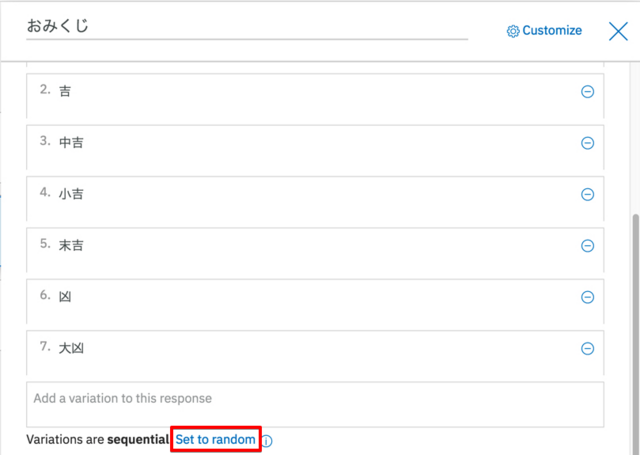Remove variation 4 小吉 with minus icon
This screenshot has height=455, width=640.
tap(587, 194)
